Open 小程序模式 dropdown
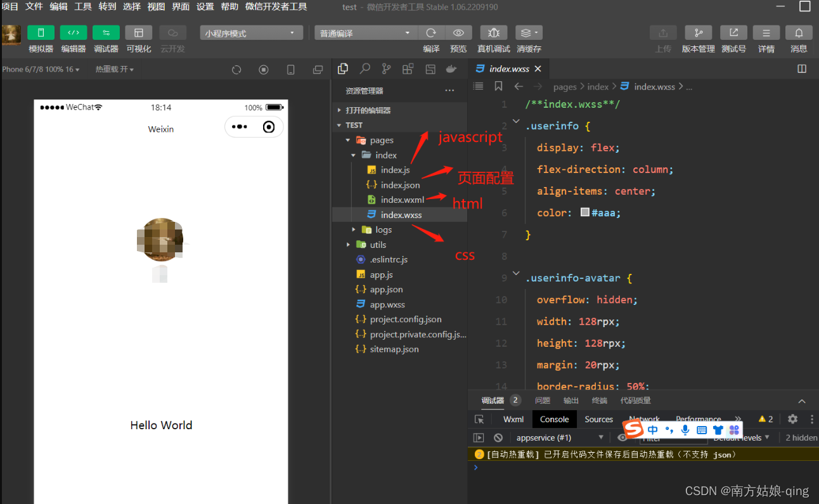Viewport: 819px width, 504px height. pyautogui.click(x=252, y=33)
